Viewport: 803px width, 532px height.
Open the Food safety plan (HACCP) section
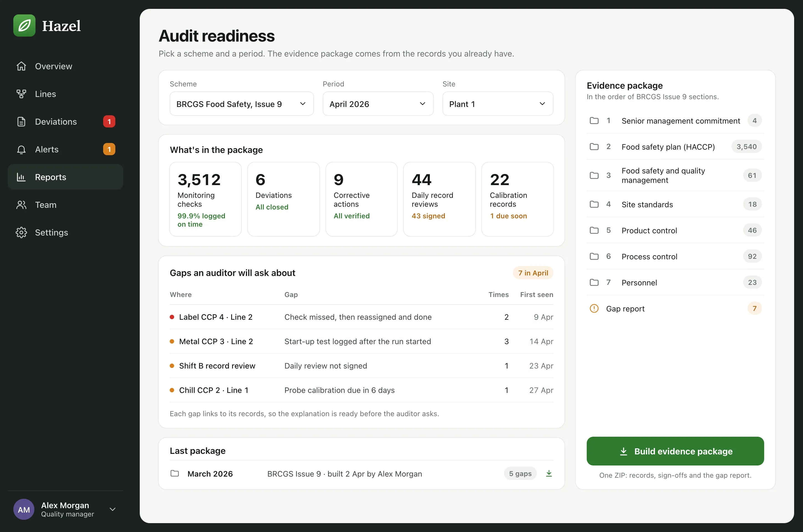click(x=675, y=147)
